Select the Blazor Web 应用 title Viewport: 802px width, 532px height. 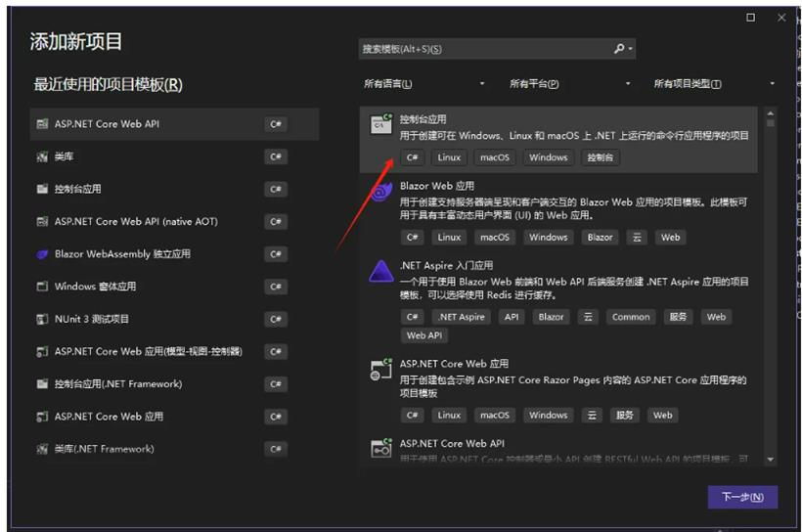[x=437, y=186]
